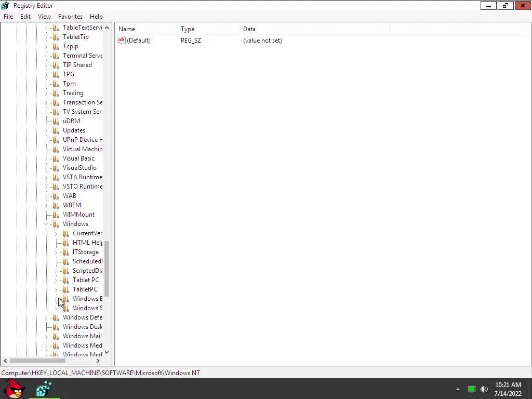Click the green system tray status icon

tap(472, 389)
